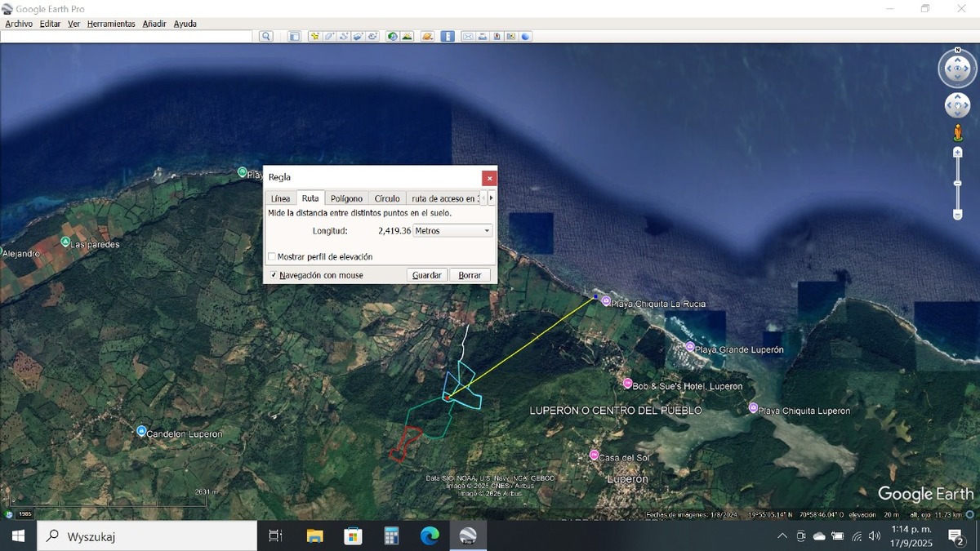Click the Street View pegman icon
The width and height of the screenshot is (980, 551).
click(x=957, y=132)
